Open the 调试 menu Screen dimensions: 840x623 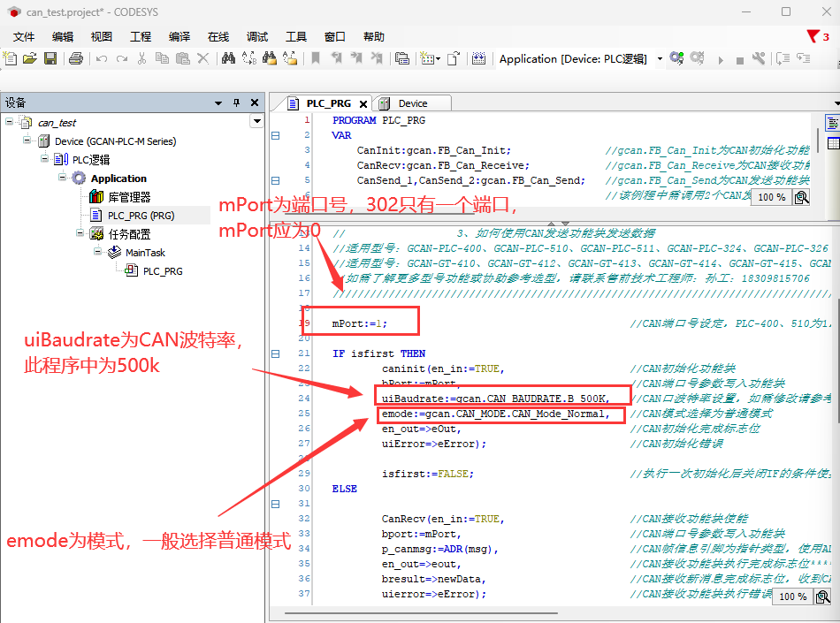click(x=257, y=36)
